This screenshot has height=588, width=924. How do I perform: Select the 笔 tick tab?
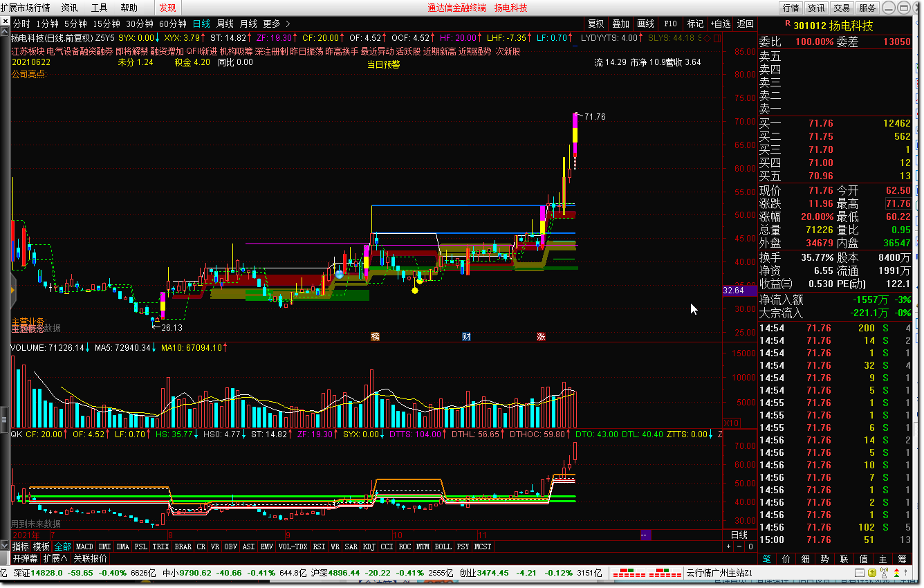point(766,558)
